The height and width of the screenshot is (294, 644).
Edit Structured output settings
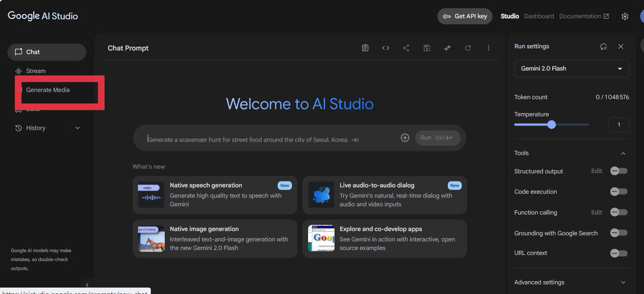coord(596,171)
